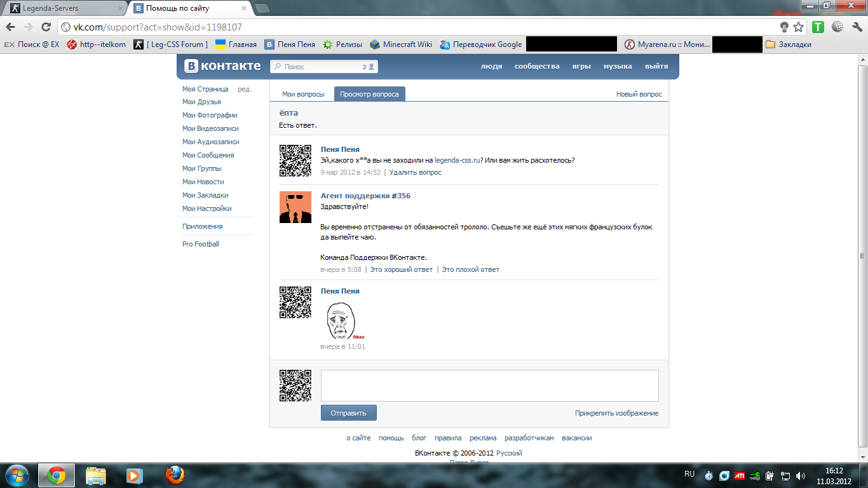This screenshot has height=488, width=868.
Task: Open the [ Leg-CSS Forum ] bookmark
Action: point(170,44)
